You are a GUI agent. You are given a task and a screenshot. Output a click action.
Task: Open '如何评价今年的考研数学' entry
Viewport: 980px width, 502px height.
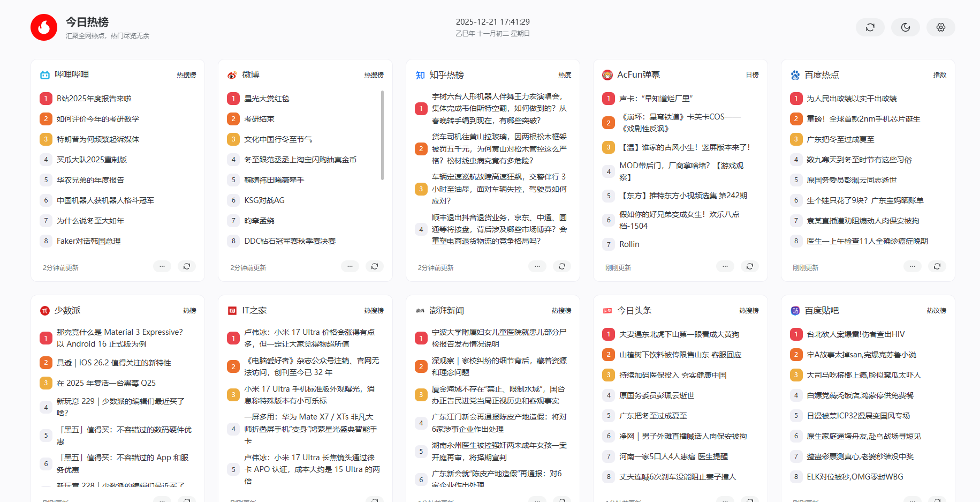pyautogui.click(x=98, y=119)
